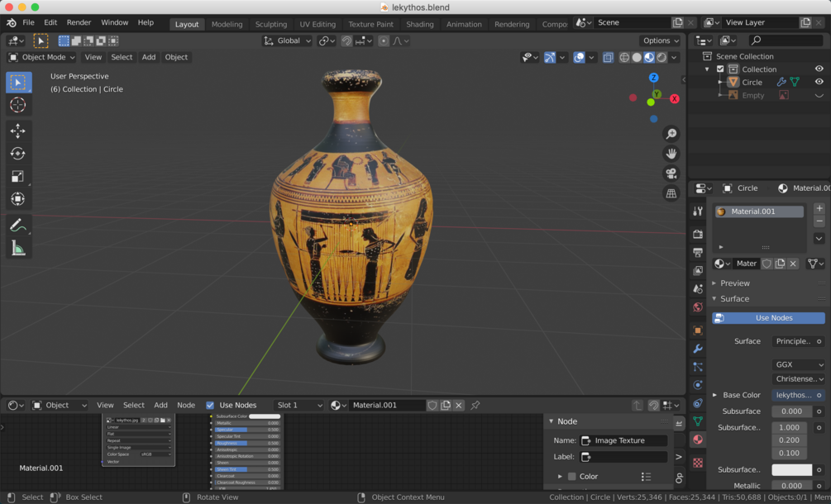Open the Modifiers wrench properties tab
This screenshot has width=831, height=504.
click(697, 349)
